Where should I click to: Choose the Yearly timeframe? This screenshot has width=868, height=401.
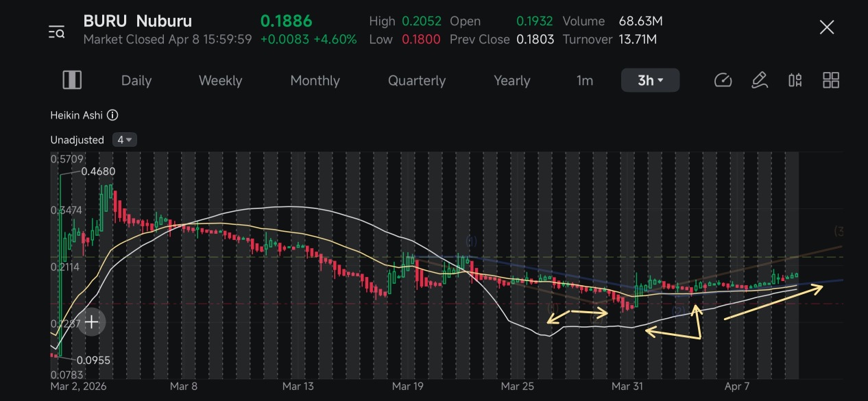tap(512, 80)
